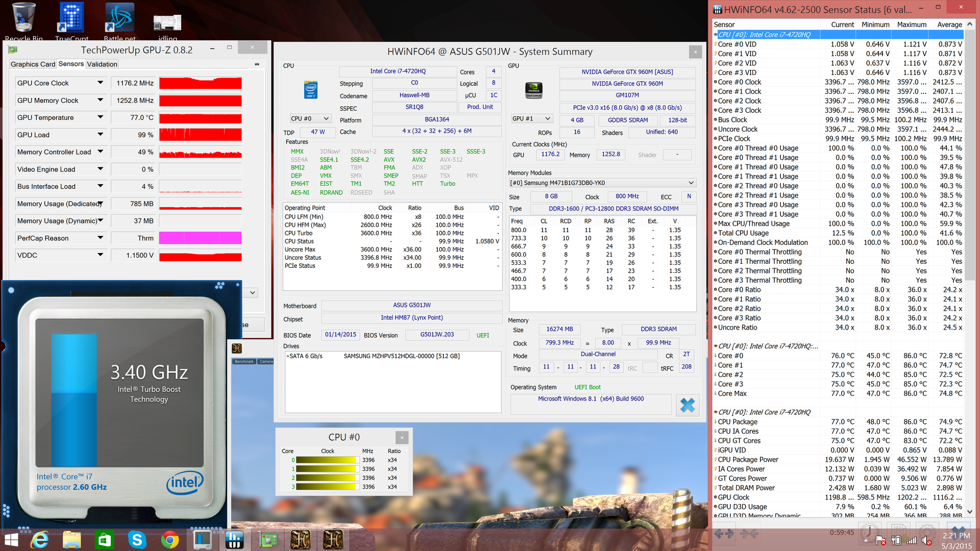The width and height of the screenshot is (980, 551).
Task: Select highlighted CPU [#0] Intel Core i7-4720HQ row
Action: coord(838,35)
